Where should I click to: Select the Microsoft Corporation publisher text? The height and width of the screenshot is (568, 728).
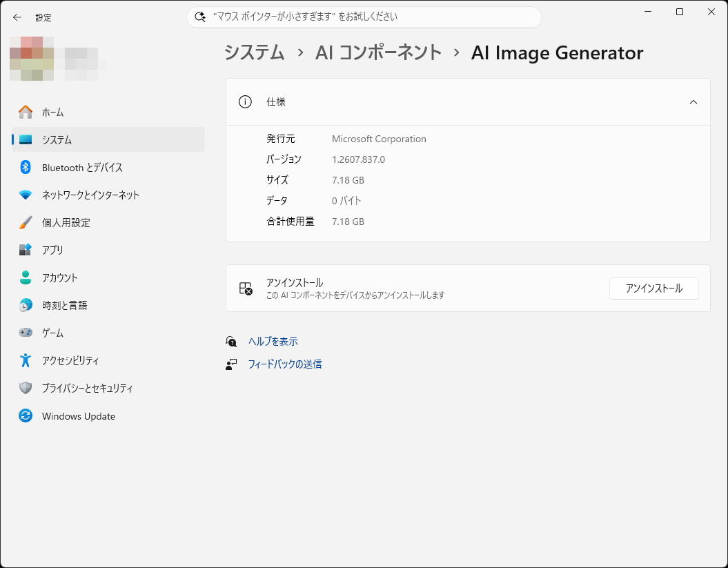pos(379,139)
